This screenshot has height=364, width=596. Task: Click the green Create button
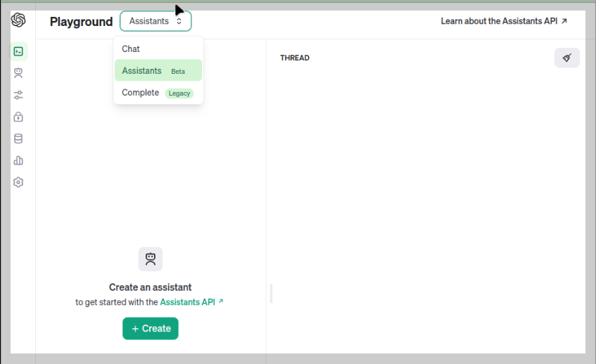tap(151, 328)
